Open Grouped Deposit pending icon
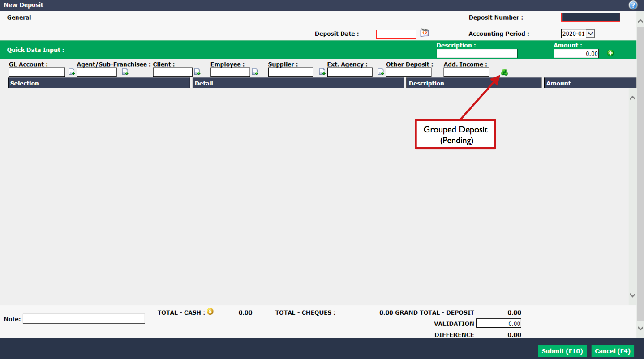644x359 pixels. (x=504, y=72)
